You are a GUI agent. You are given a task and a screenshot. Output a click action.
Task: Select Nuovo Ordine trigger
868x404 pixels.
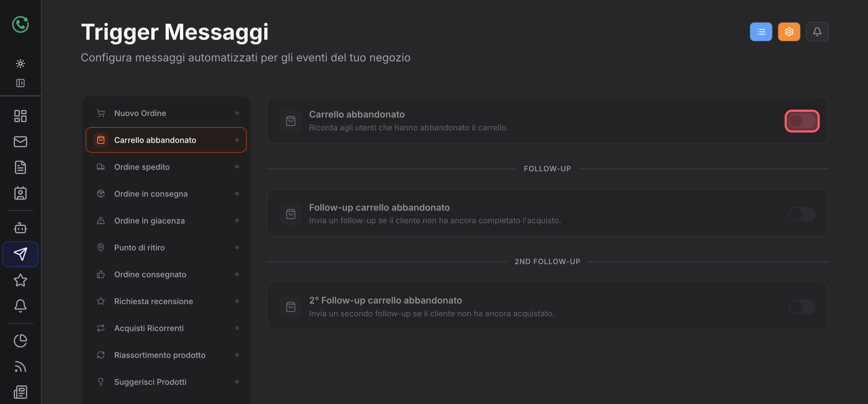click(x=166, y=113)
